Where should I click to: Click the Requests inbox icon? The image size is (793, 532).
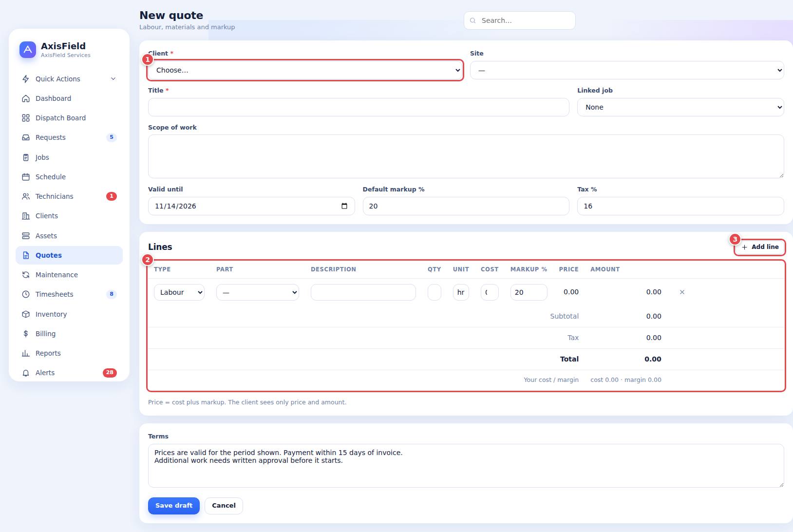(x=26, y=137)
